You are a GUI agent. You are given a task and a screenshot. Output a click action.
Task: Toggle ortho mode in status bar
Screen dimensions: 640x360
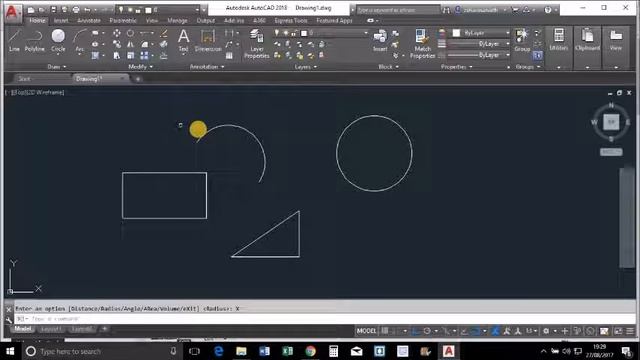(x=416, y=331)
